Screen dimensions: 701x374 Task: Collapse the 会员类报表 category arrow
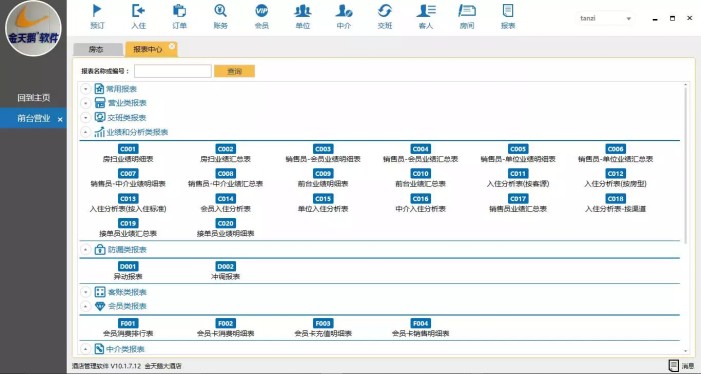pyautogui.click(x=85, y=307)
